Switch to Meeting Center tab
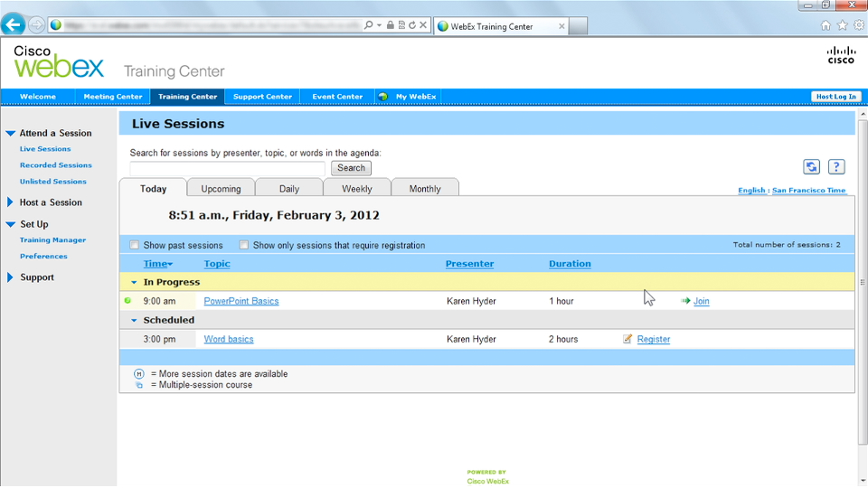This screenshot has width=868, height=488. tap(113, 97)
